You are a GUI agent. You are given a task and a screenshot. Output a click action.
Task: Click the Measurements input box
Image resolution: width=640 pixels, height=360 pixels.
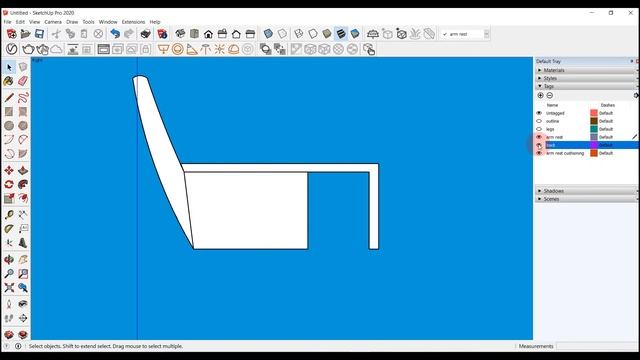pos(597,346)
